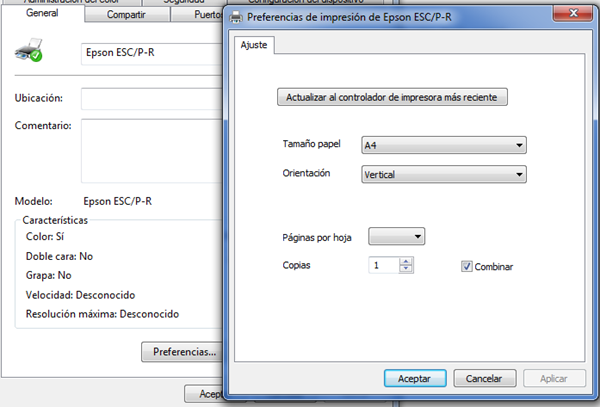Image resolution: width=600 pixels, height=407 pixels.
Task: Expand the Orientación dropdown
Action: pos(443,174)
